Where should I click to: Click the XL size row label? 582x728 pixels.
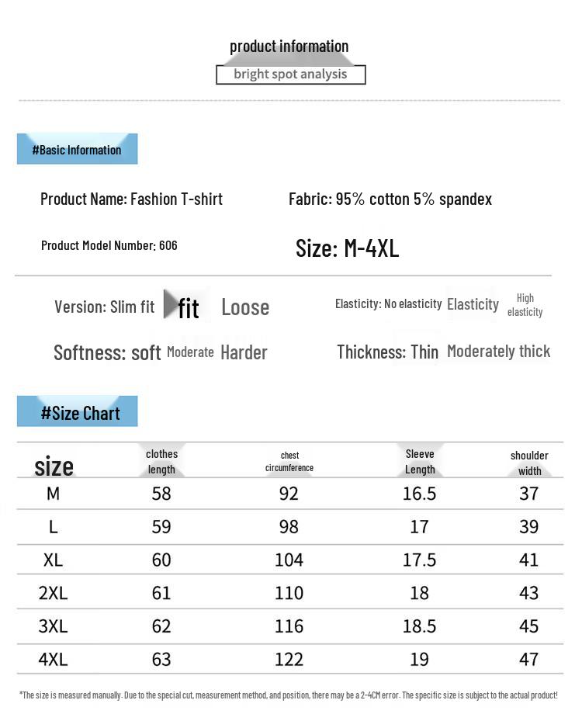pos(53,560)
